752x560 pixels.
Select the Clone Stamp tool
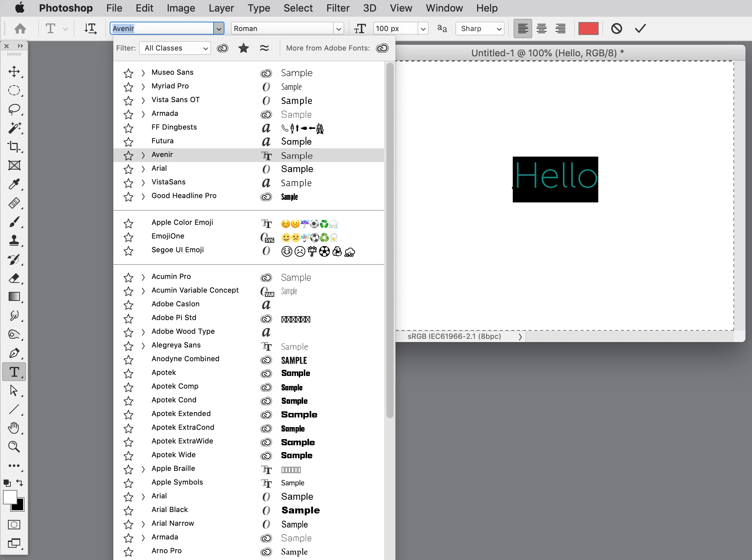14,240
